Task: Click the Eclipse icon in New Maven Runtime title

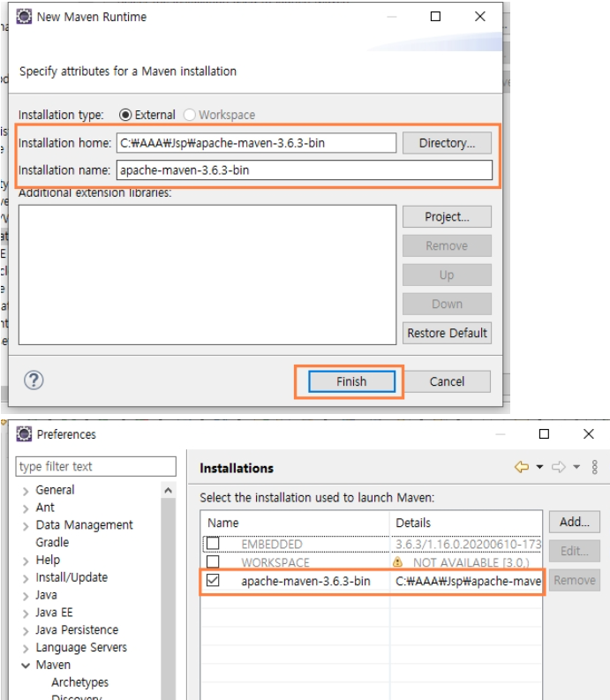Action: click(x=24, y=17)
